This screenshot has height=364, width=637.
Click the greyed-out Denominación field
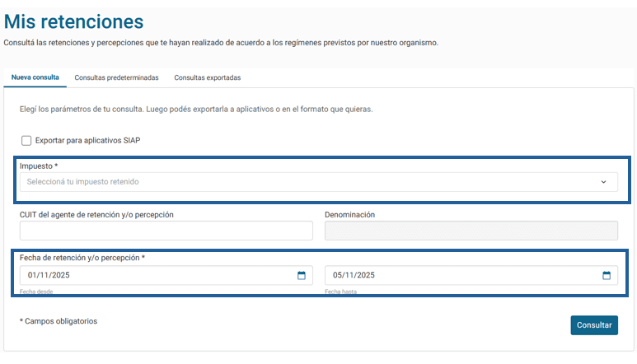click(471, 231)
